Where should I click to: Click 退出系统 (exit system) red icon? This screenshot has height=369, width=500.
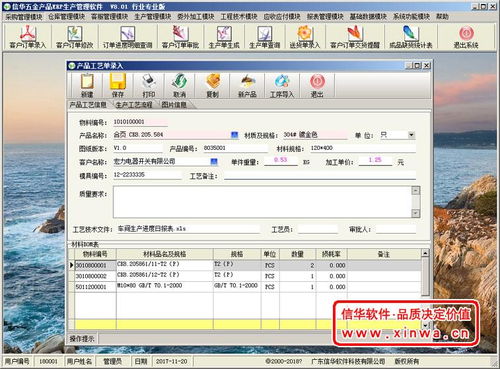tap(466, 37)
